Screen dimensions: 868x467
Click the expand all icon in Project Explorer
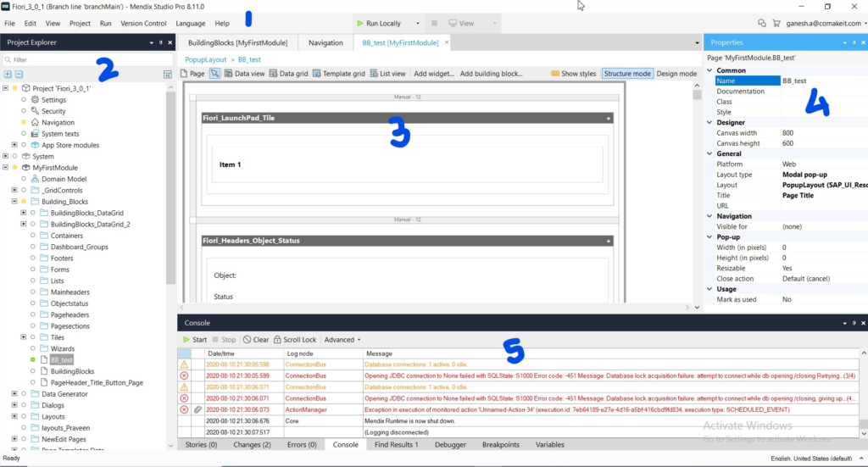pos(8,74)
